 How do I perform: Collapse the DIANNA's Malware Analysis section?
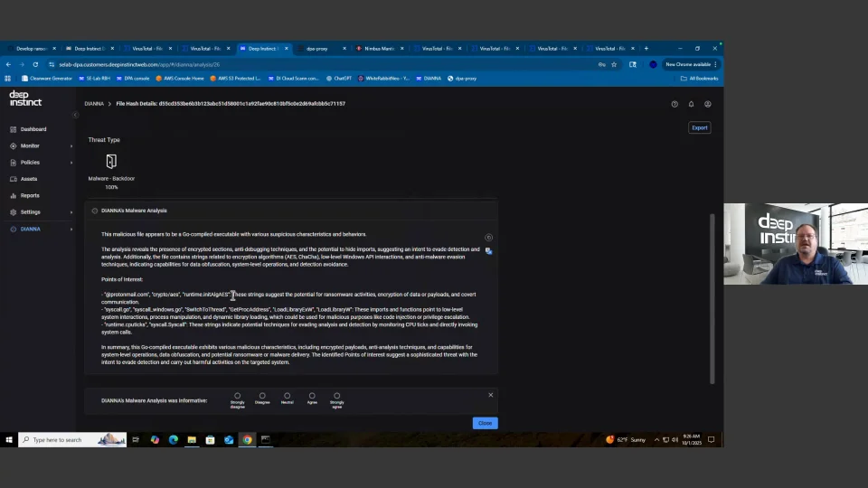click(95, 211)
